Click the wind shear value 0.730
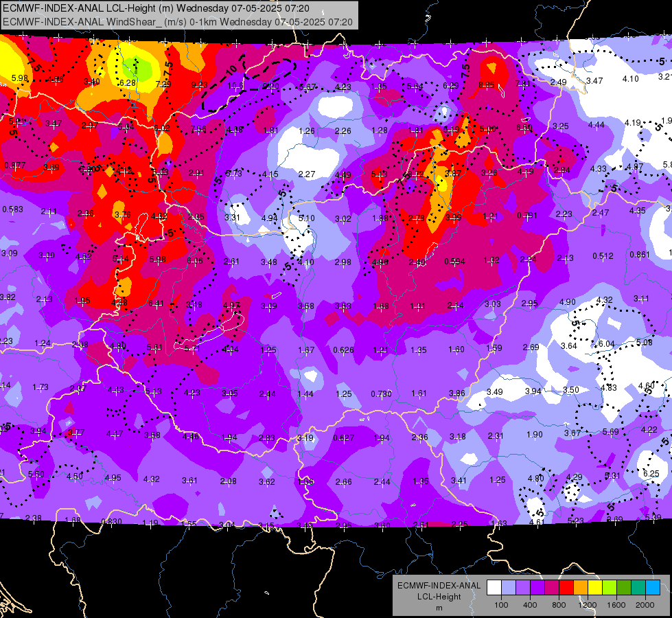672x618 pixels. coord(382,393)
